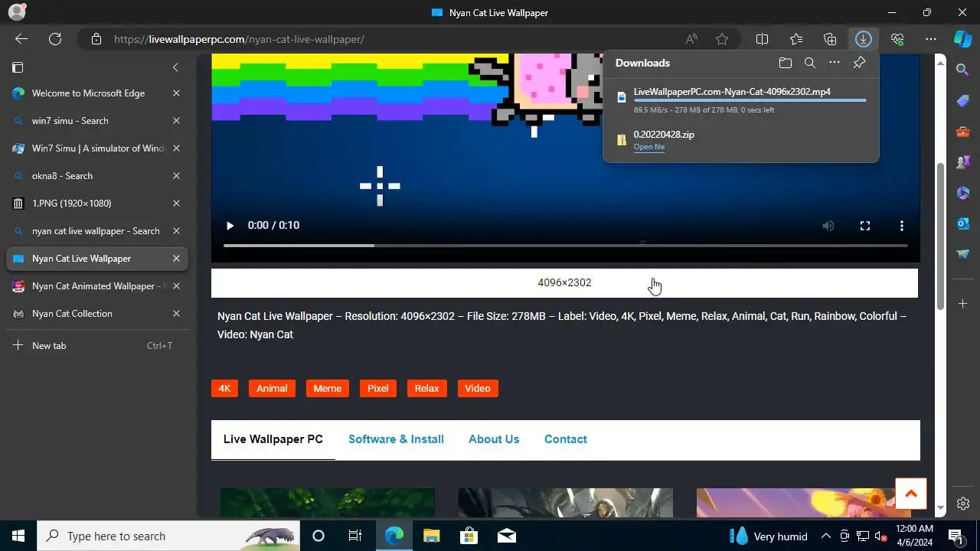Switch to 1.PNG (1920×1080) tab
Image resolution: width=980 pixels, height=551 pixels.
97,204
